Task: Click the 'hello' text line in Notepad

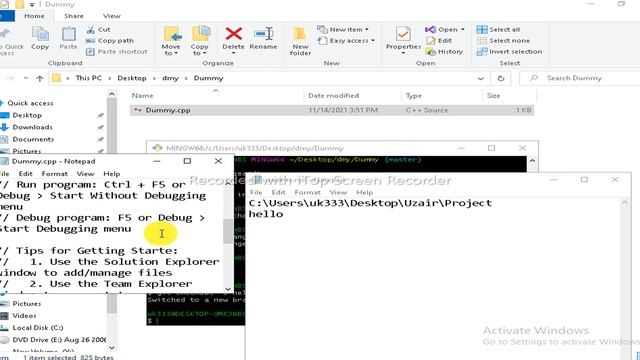Action: (266, 214)
